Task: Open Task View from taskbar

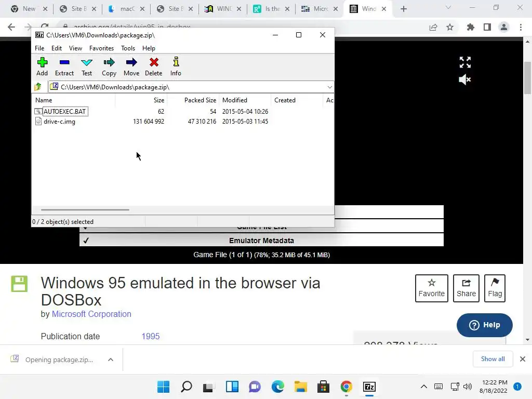Action: click(x=208, y=387)
